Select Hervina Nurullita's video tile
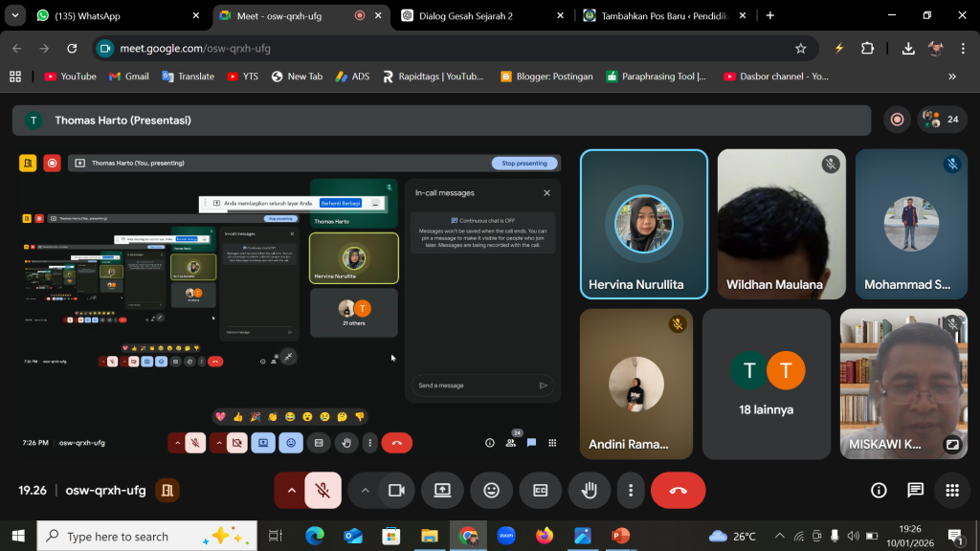The height and width of the screenshot is (551, 980). point(643,225)
